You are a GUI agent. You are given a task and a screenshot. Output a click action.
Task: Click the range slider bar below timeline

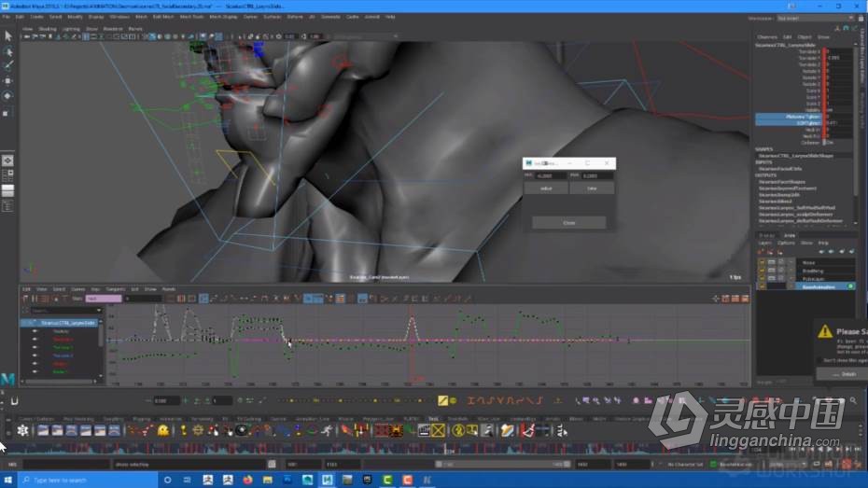coord(502,465)
